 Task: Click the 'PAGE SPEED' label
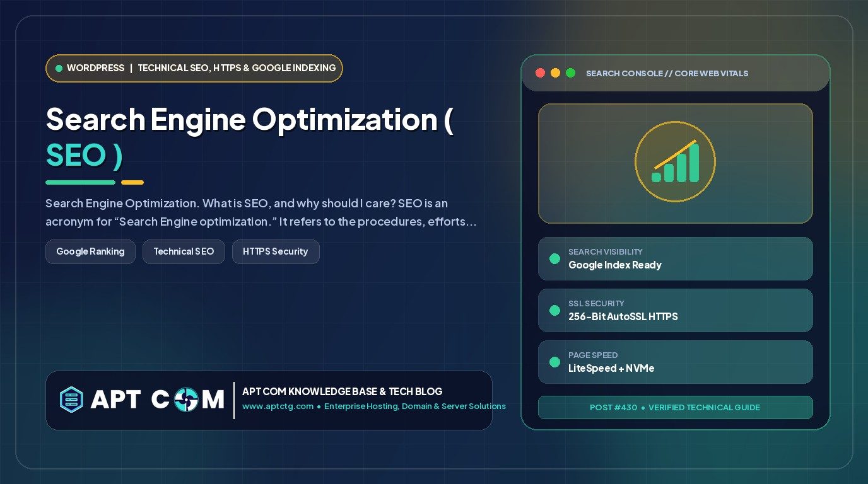pyautogui.click(x=593, y=355)
